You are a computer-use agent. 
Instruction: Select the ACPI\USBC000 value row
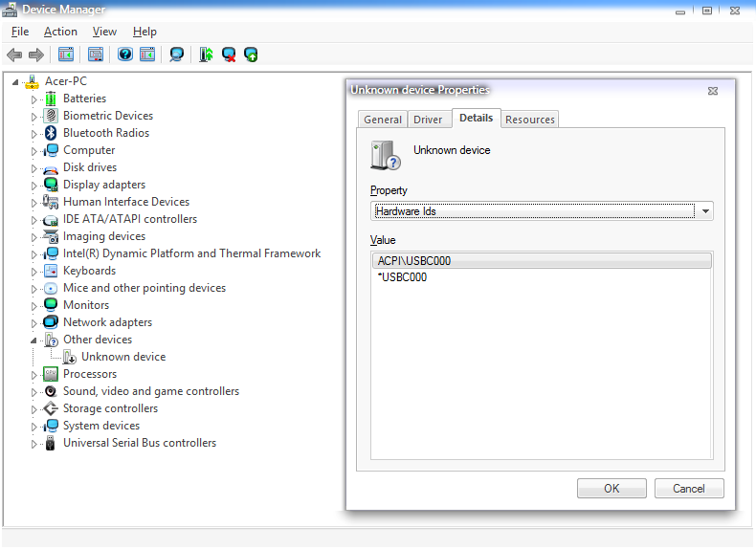542,261
